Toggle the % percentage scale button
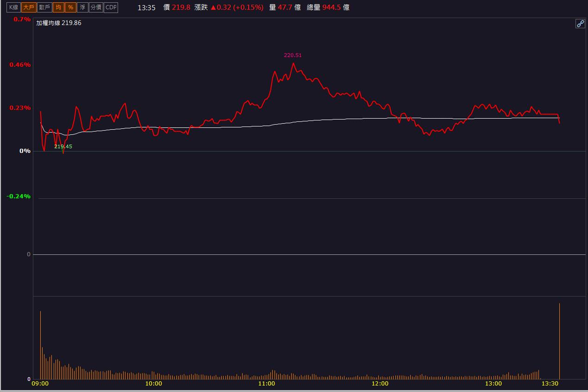Viewport: 588px width, 392px height. (70, 7)
